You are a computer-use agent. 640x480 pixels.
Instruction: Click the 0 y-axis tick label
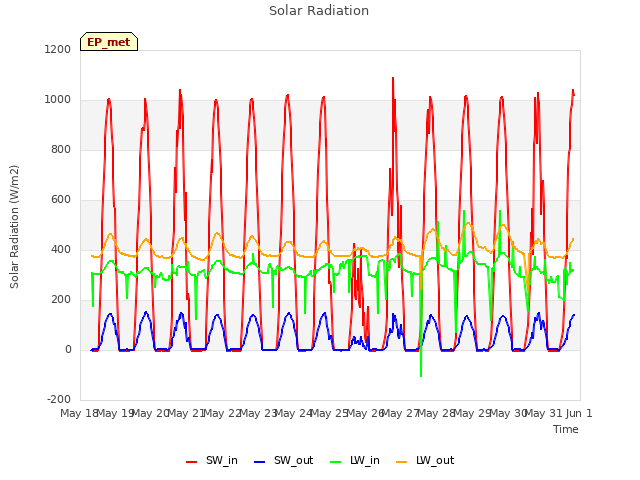(x=68, y=350)
